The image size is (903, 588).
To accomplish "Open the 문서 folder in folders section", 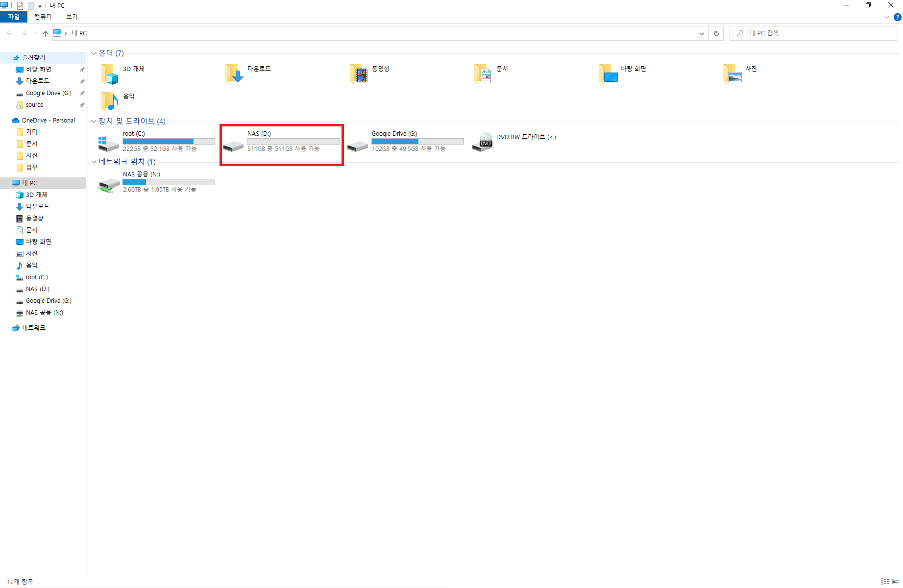I will [483, 74].
